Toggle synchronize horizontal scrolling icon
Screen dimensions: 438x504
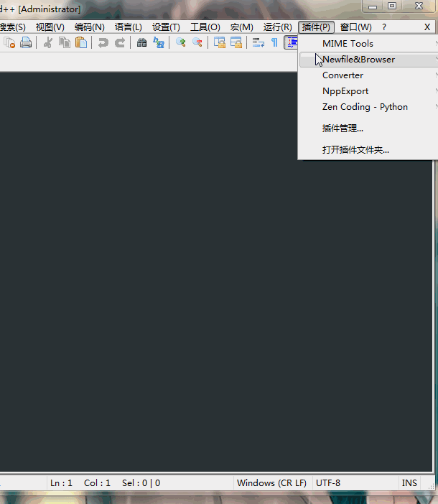[236, 42]
